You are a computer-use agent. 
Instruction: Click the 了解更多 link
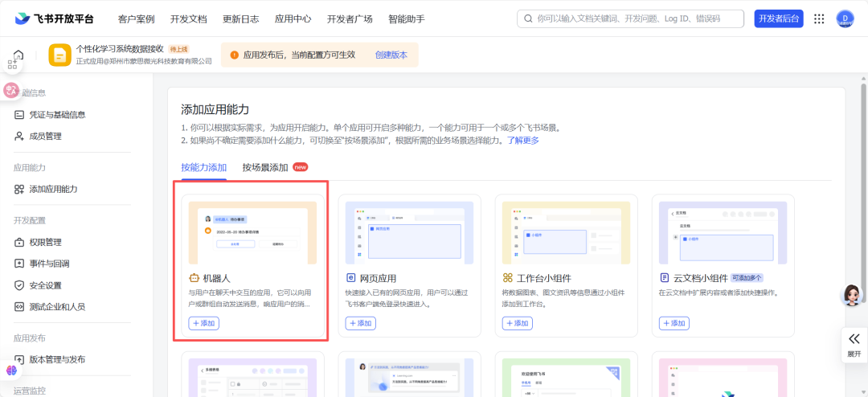point(523,141)
